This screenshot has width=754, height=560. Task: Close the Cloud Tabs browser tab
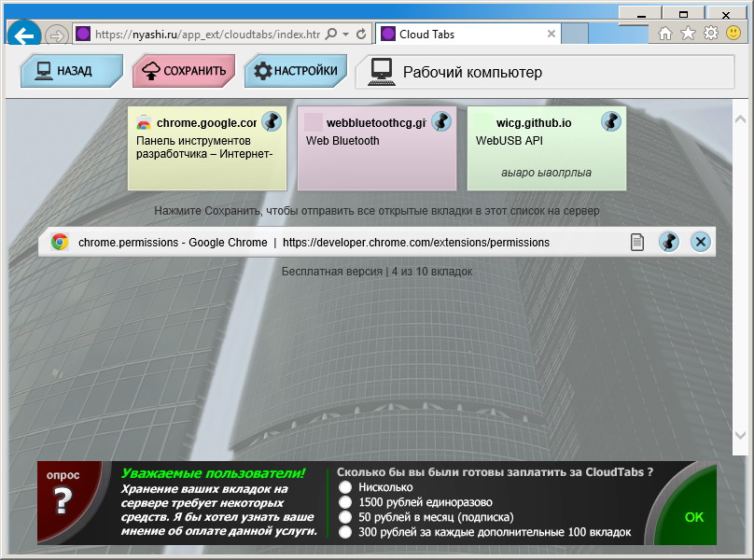click(x=552, y=34)
